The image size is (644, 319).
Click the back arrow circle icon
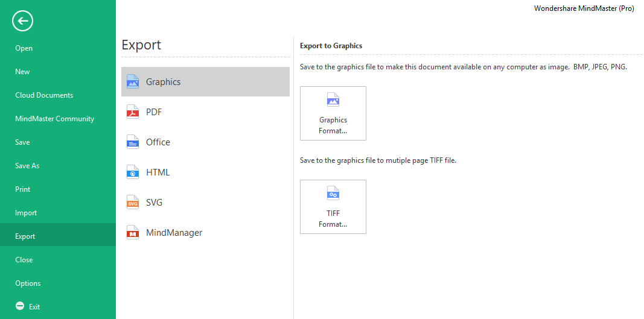click(22, 21)
